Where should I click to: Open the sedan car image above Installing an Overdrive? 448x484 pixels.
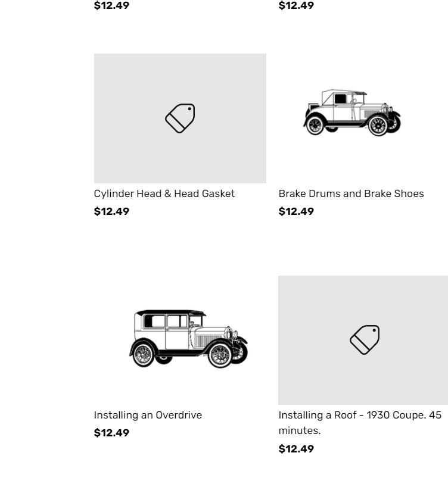(188, 338)
